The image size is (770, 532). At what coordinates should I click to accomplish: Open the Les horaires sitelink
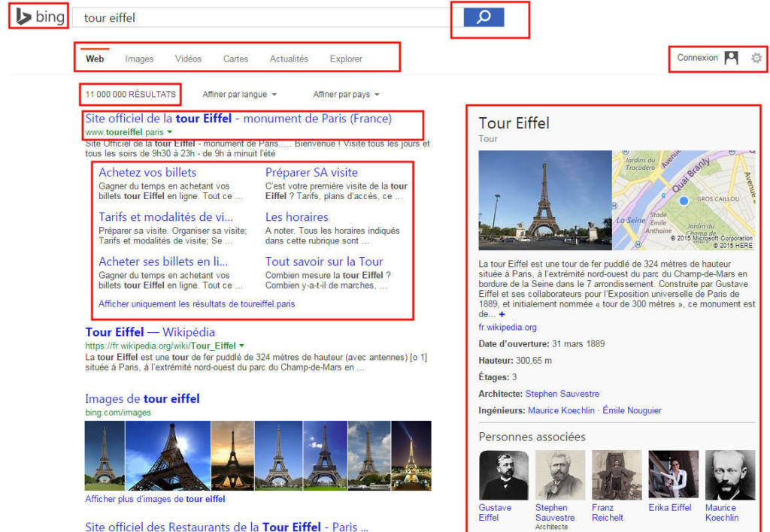click(x=296, y=217)
